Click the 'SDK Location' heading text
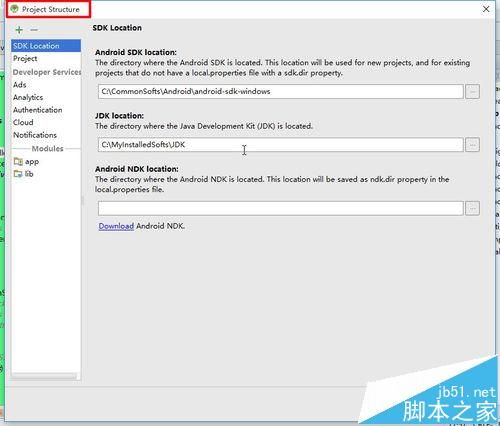The height and width of the screenshot is (426, 500). 117,28
